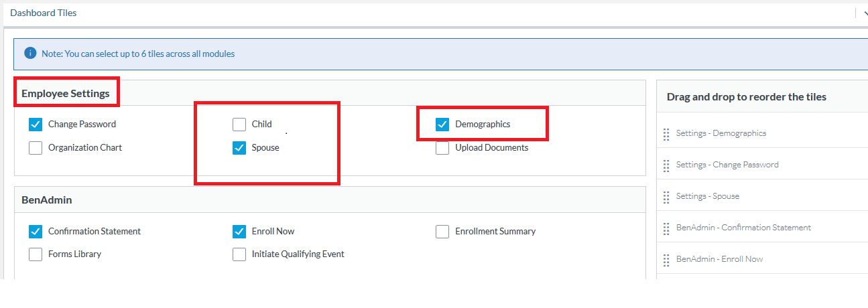Enable the Organization Chart tile checkbox
This screenshot has height=308, width=868.
tap(36, 148)
